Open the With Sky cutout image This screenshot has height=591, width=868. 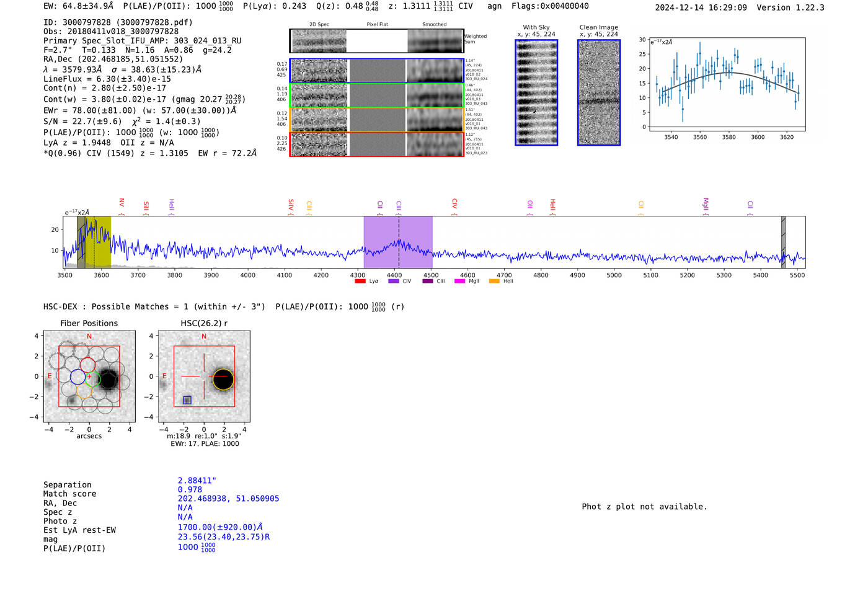click(x=536, y=92)
